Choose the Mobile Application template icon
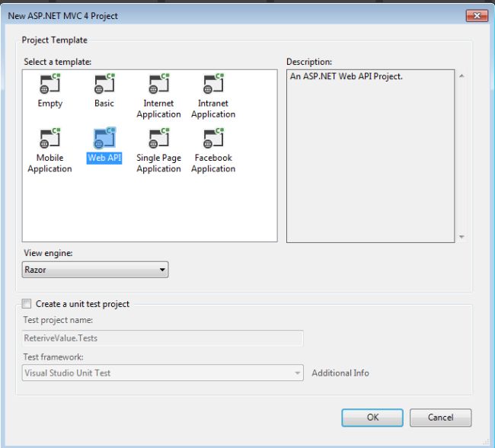 click(49, 138)
